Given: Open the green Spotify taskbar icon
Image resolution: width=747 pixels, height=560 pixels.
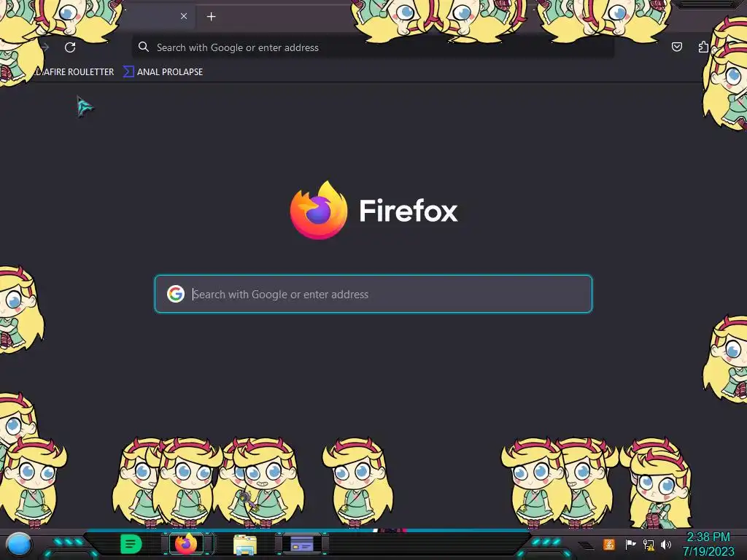Looking at the screenshot, I should 131,544.
